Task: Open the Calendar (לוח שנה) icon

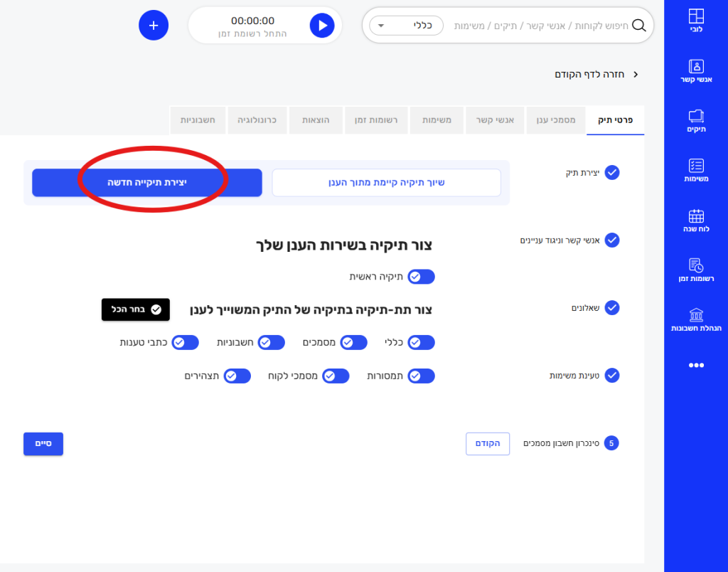Action: 696,221
